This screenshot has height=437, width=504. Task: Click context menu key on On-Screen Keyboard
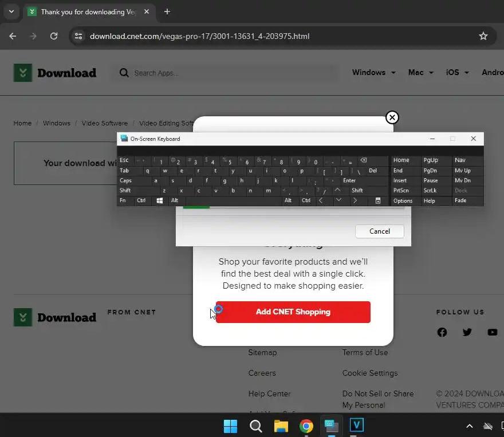[378, 201]
